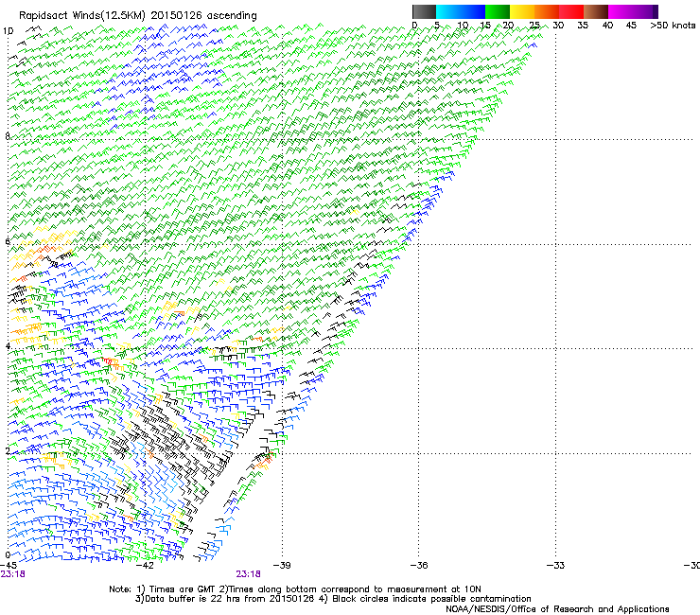Click the cyan 5-10 knots color swatch
700x615 pixels.
coord(448,11)
